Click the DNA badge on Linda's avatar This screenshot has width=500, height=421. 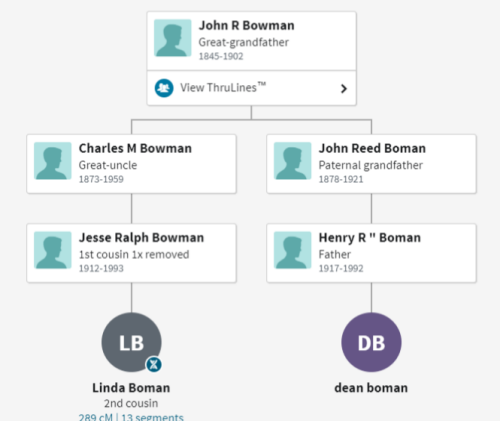[154, 364]
